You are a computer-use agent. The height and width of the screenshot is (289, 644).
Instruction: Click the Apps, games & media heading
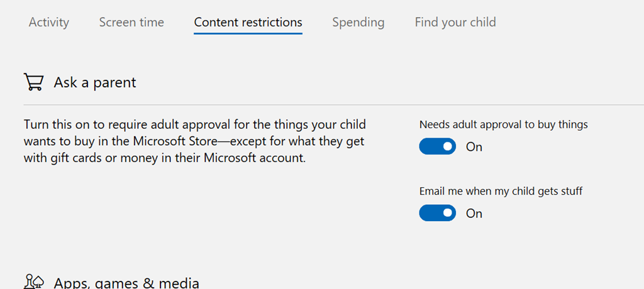click(126, 283)
